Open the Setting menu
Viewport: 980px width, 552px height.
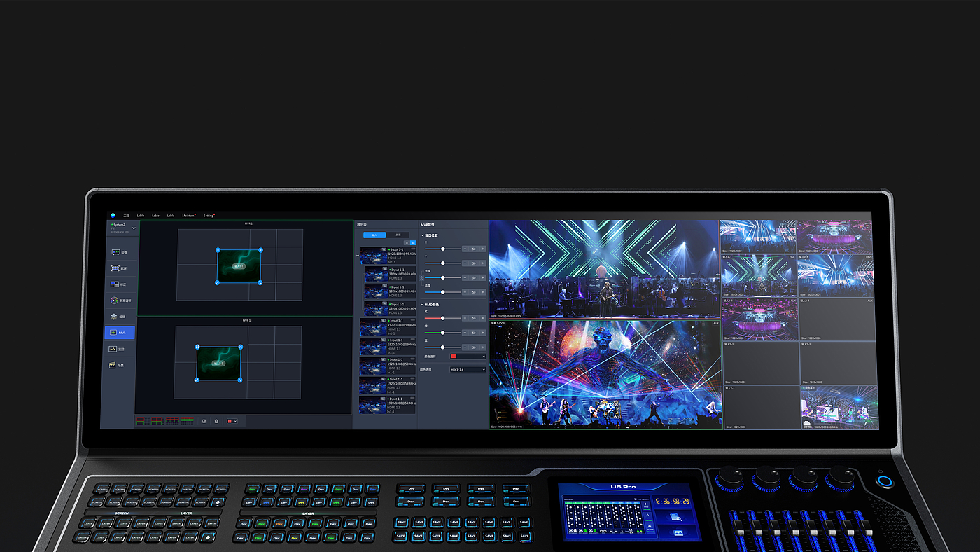(x=209, y=216)
